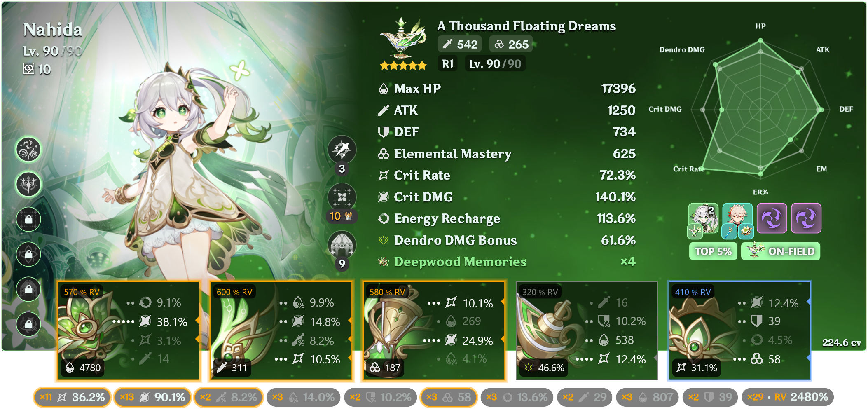Toggle the Crit Rate 36.2% substat filter
868x410 pixels.
click(72, 397)
